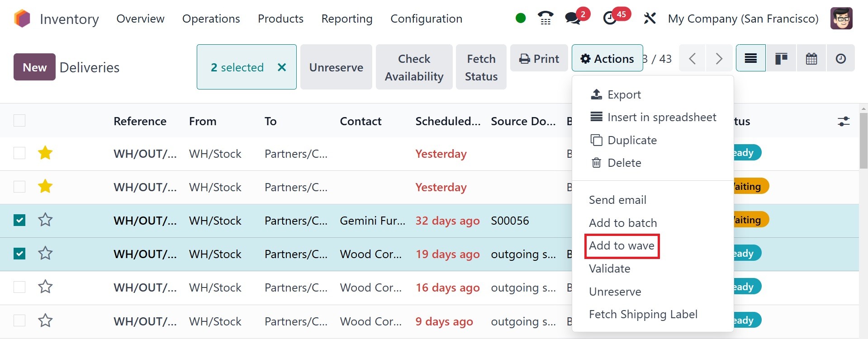The width and height of the screenshot is (868, 339).
Task: Expand the Operations menu
Action: (x=211, y=19)
